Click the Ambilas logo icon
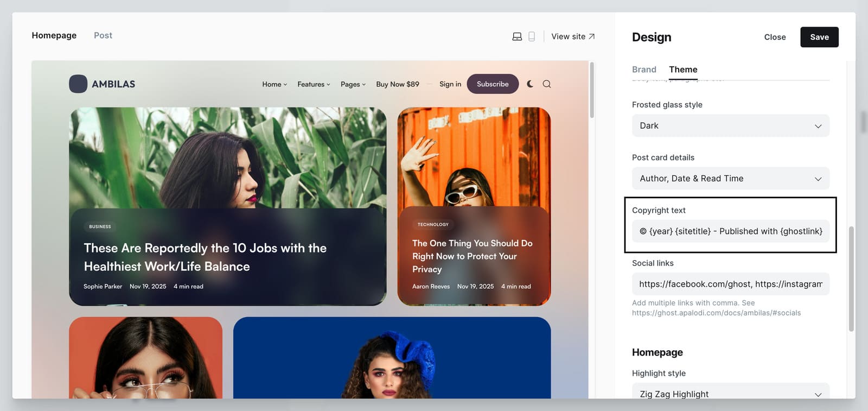The width and height of the screenshot is (868, 411). [78, 84]
